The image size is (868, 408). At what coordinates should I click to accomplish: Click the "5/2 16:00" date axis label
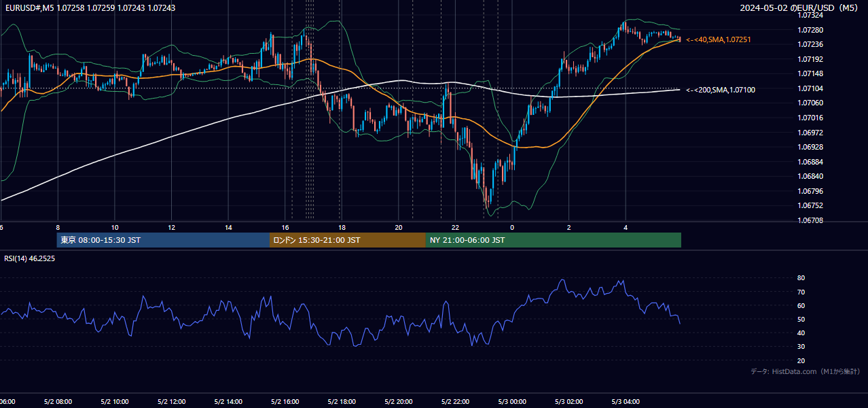(x=285, y=402)
